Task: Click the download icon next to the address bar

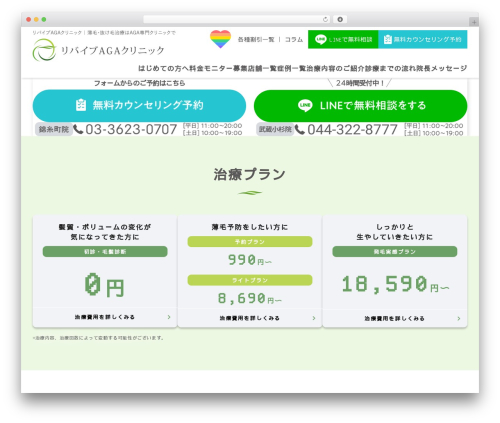Action: [340, 19]
